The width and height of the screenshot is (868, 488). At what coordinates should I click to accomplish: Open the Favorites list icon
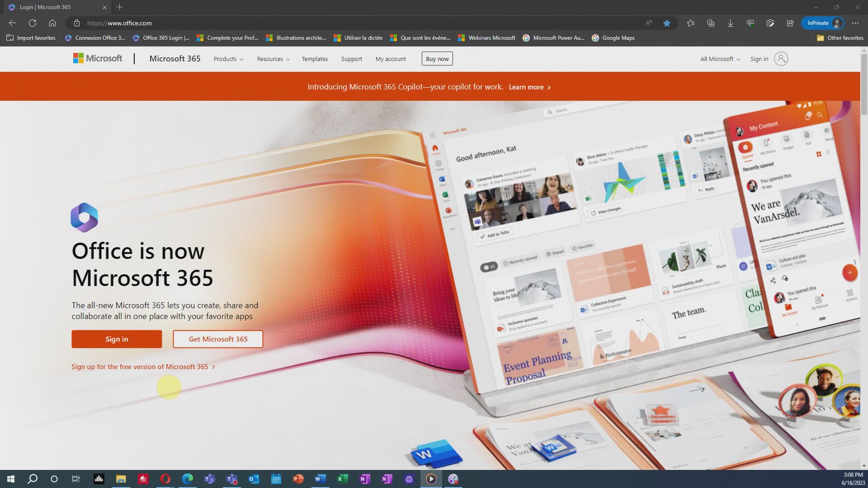point(691,23)
